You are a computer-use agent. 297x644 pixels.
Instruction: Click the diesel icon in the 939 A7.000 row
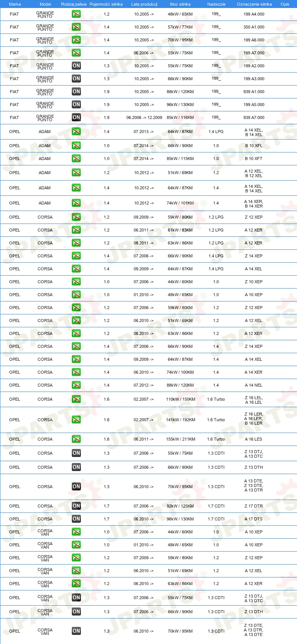76,117
